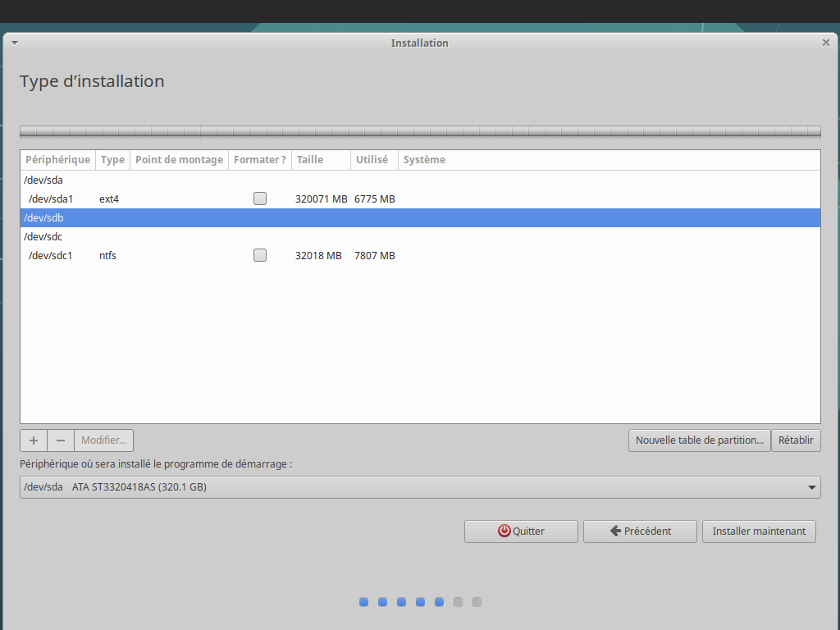Sort by the Périphérique column header

57,160
